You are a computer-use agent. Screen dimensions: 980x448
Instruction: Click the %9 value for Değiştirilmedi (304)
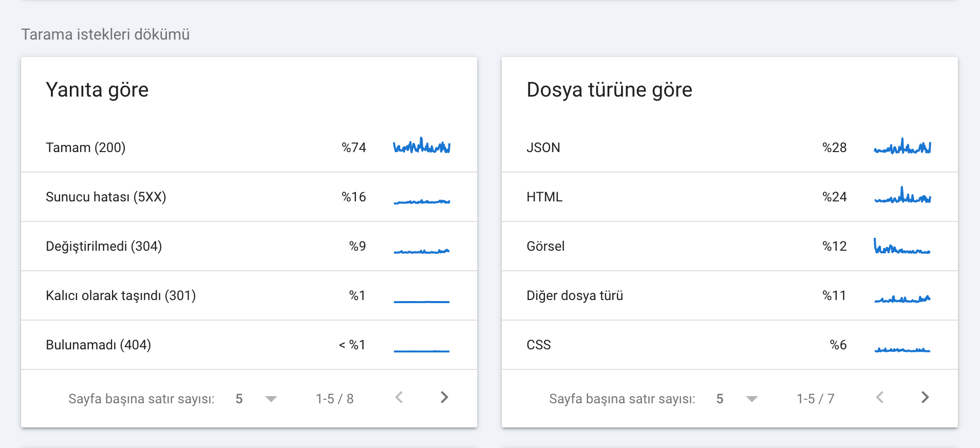357,246
